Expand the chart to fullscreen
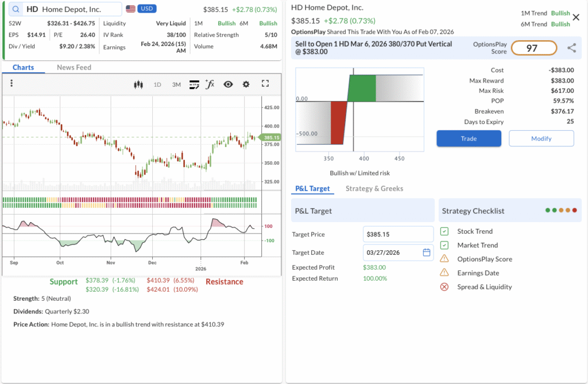 (x=265, y=84)
